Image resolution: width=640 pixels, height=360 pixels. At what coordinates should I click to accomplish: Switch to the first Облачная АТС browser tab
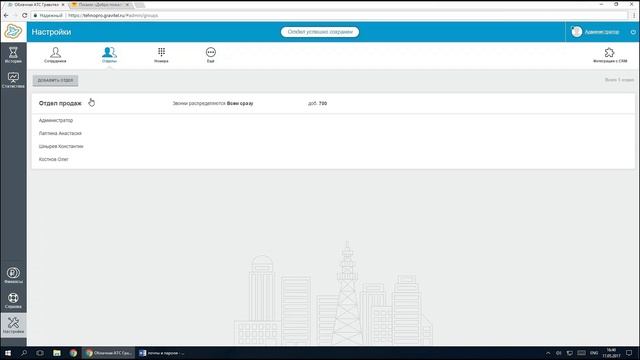tap(36, 4)
